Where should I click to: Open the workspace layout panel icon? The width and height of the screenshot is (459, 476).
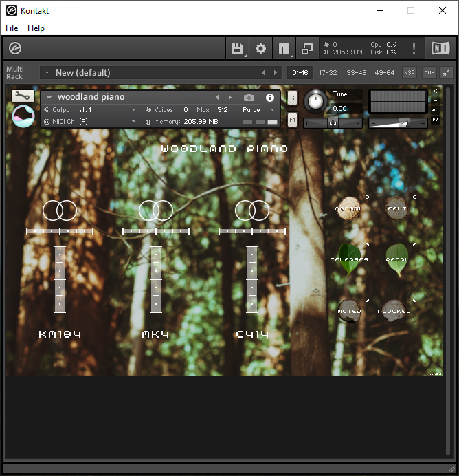pos(284,49)
